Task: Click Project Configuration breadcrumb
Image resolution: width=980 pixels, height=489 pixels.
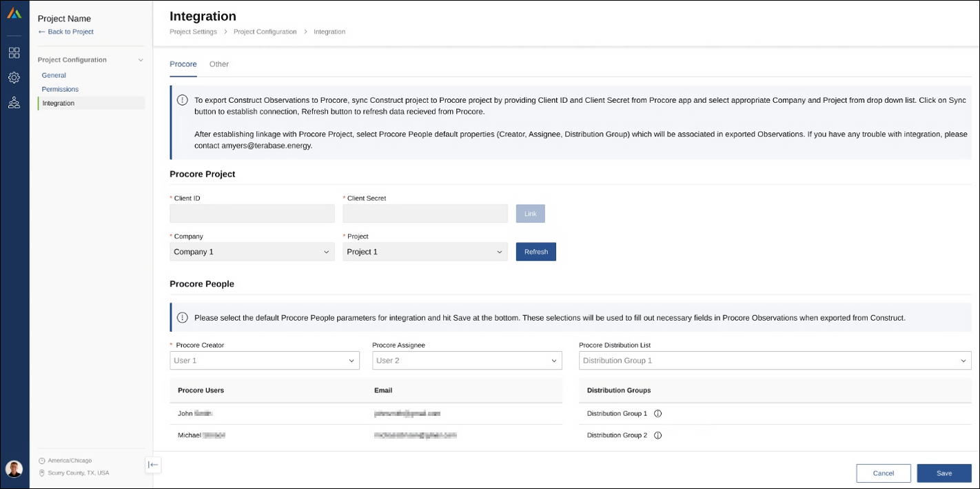Action: [265, 32]
